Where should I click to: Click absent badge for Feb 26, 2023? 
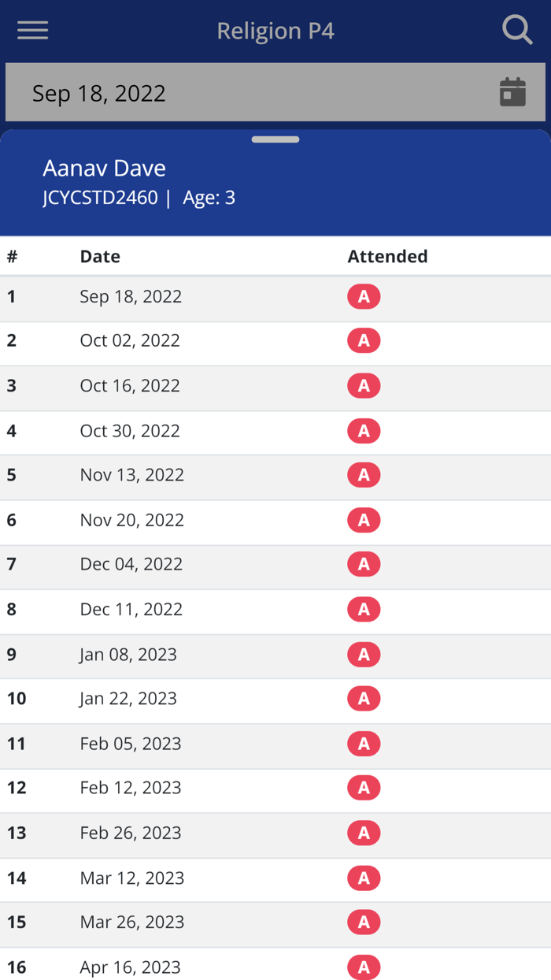pyautogui.click(x=364, y=833)
